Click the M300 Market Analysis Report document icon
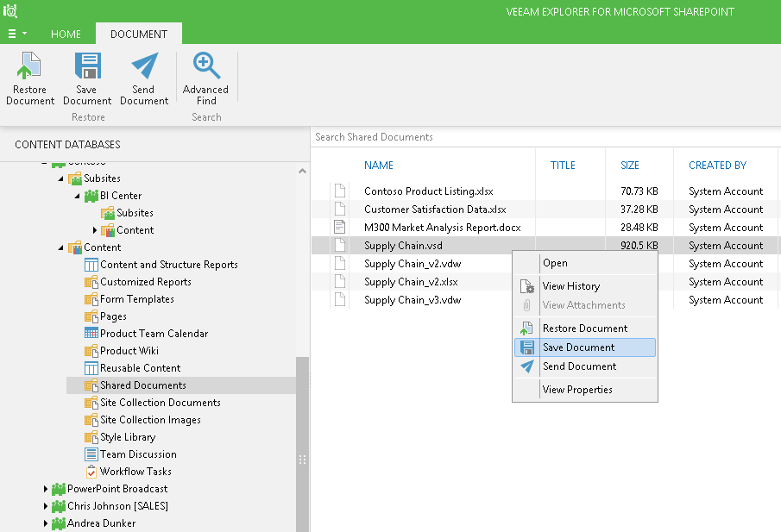This screenshot has width=781, height=532. pyautogui.click(x=340, y=228)
